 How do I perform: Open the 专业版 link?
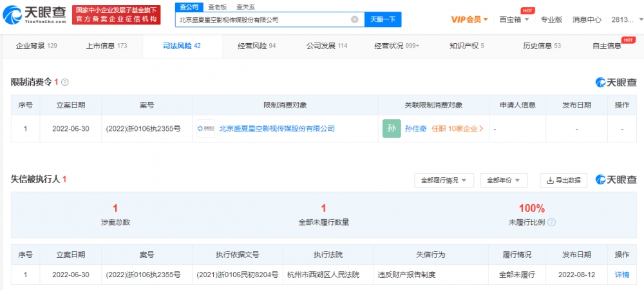[x=551, y=19]
